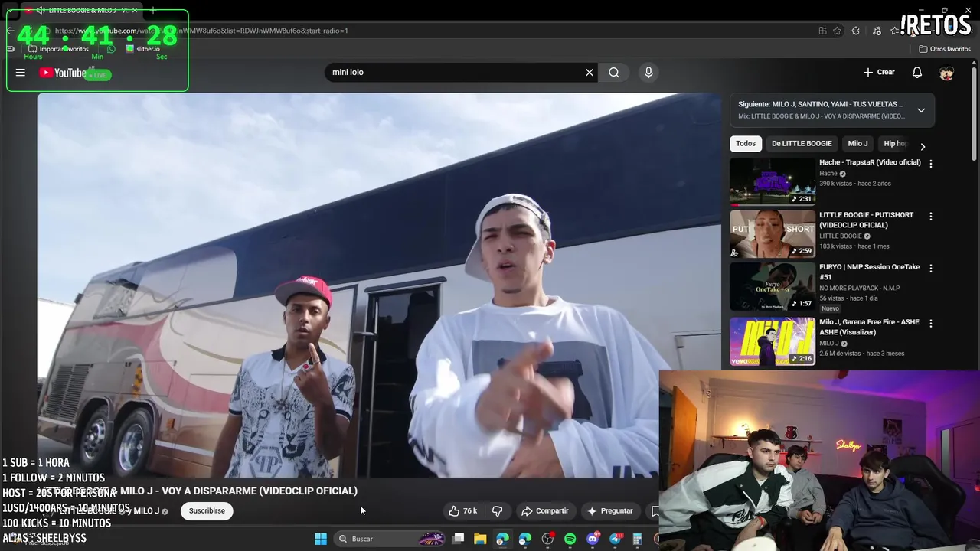Open FURYO NMP Session OneTake thumbnail
The height and width of the screenshot is (551, 980).
773,285
